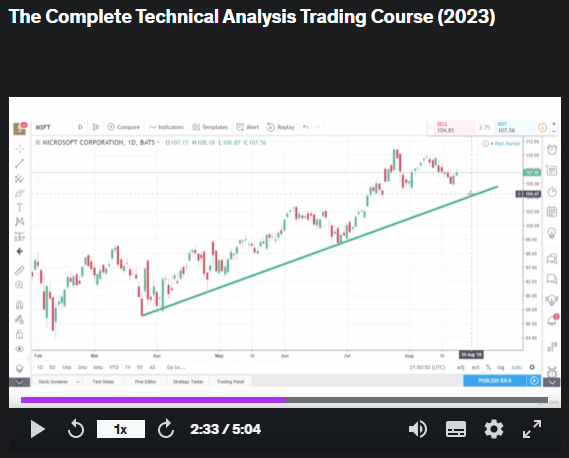
Task: Open the object tree layers icon
Action: pos(20,368)
